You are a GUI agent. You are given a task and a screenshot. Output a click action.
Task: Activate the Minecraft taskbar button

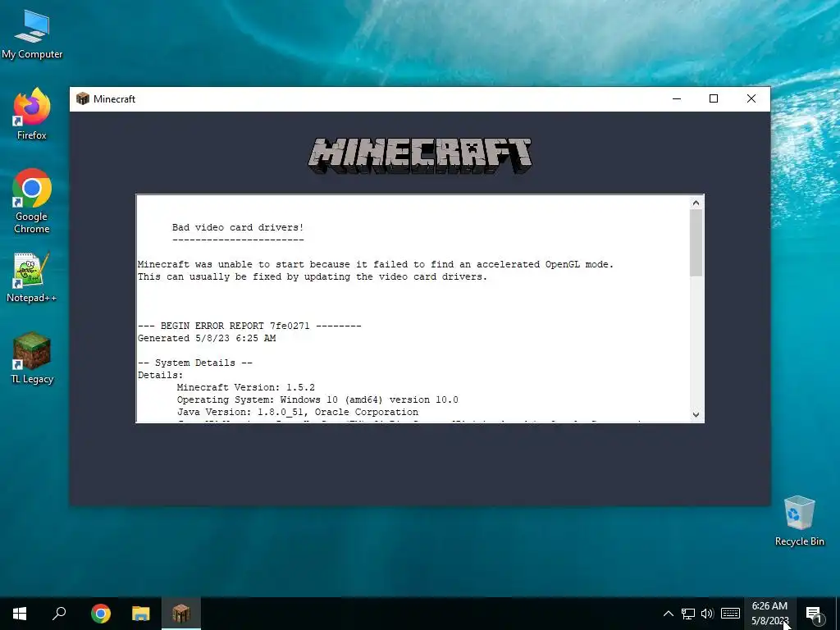tap(181, 614)
